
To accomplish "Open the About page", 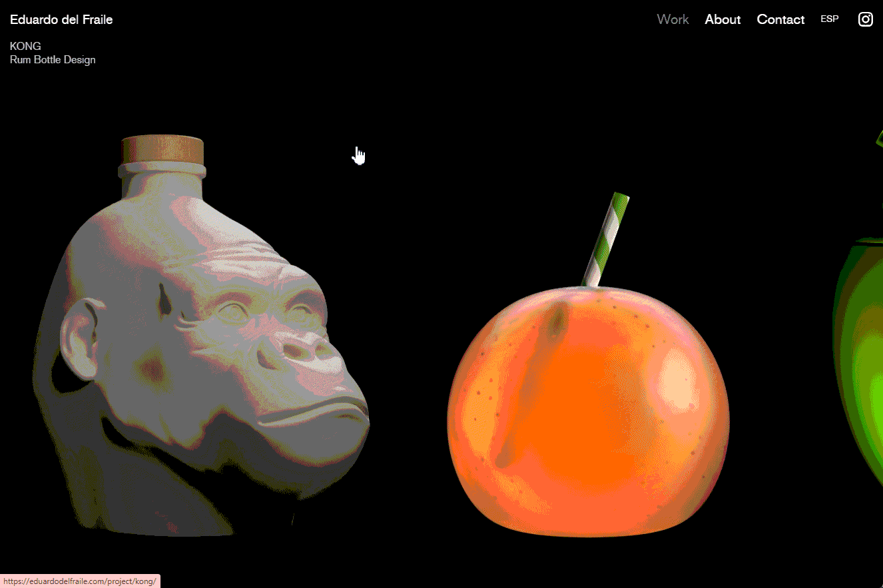I will click(723, 19).
